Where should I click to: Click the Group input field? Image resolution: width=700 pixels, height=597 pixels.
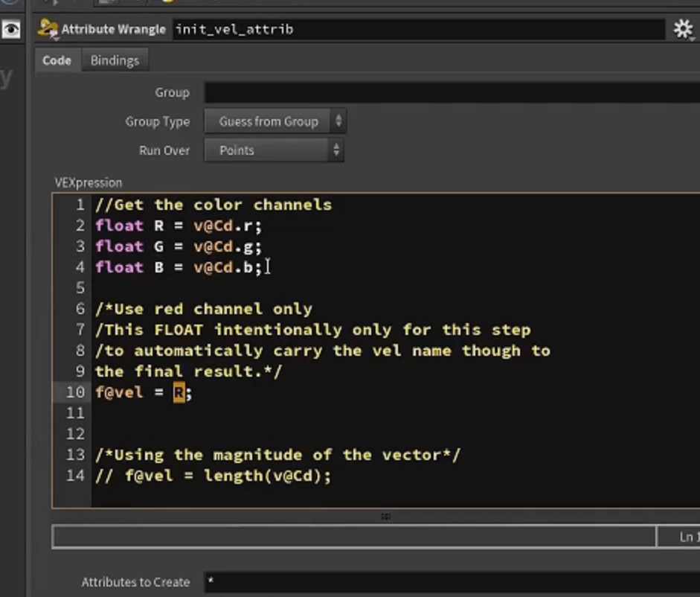coord(452,92)
